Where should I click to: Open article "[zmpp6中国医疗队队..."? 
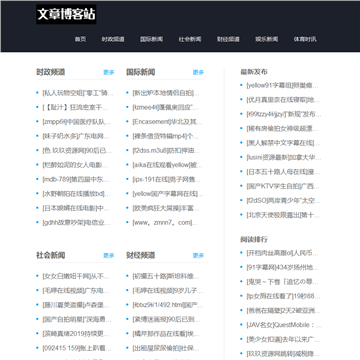[77, 122]
